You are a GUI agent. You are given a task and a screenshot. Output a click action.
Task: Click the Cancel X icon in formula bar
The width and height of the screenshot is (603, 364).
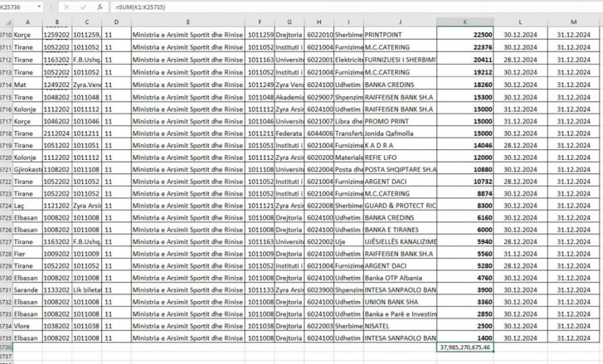67,7
